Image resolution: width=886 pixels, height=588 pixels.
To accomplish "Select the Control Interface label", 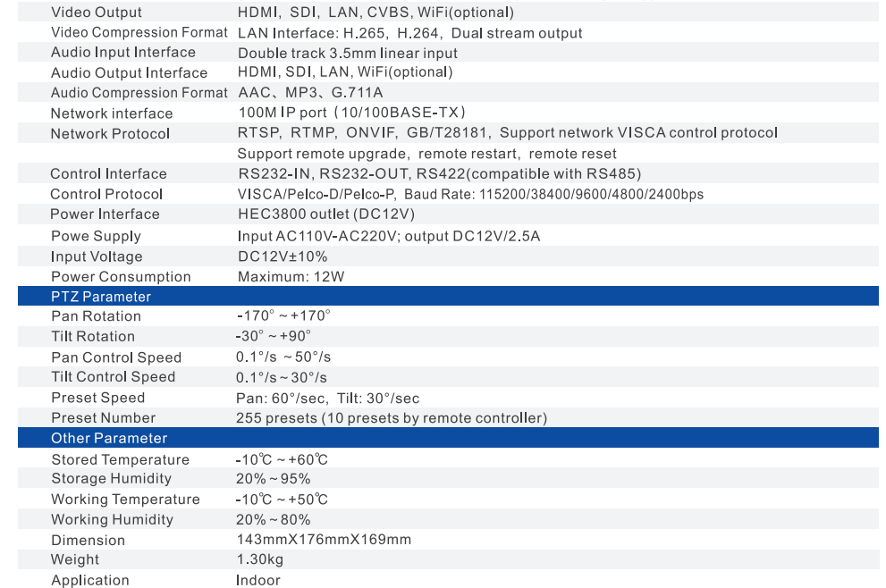I will pyautogui.click(x=108, y=173).
